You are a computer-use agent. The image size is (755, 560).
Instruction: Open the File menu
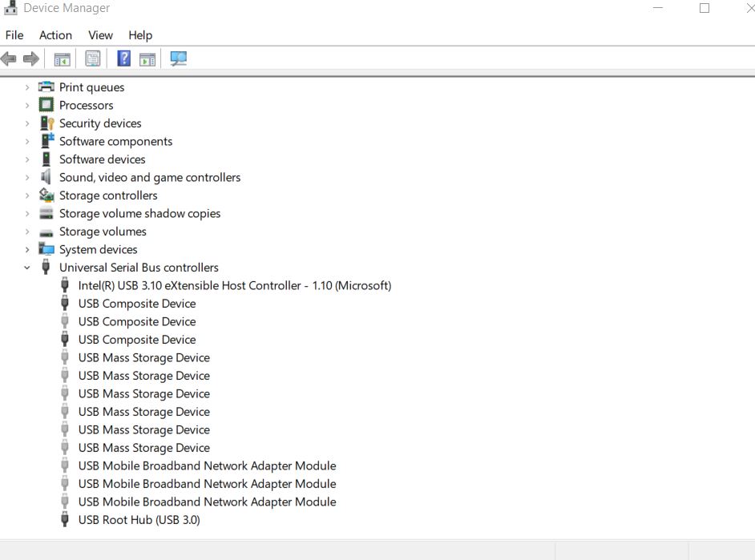[14, 35]
